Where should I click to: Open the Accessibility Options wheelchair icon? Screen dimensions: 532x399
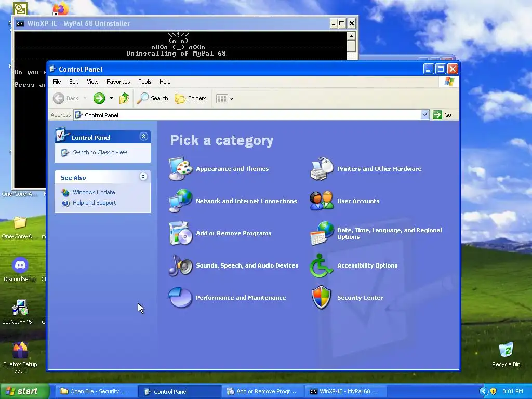tap(321, 265)
